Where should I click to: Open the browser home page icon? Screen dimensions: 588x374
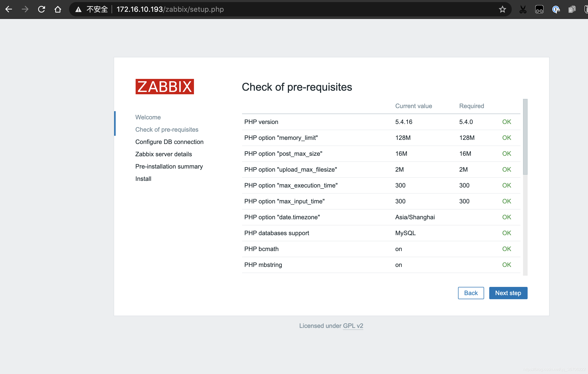click(x=58, y=9)
